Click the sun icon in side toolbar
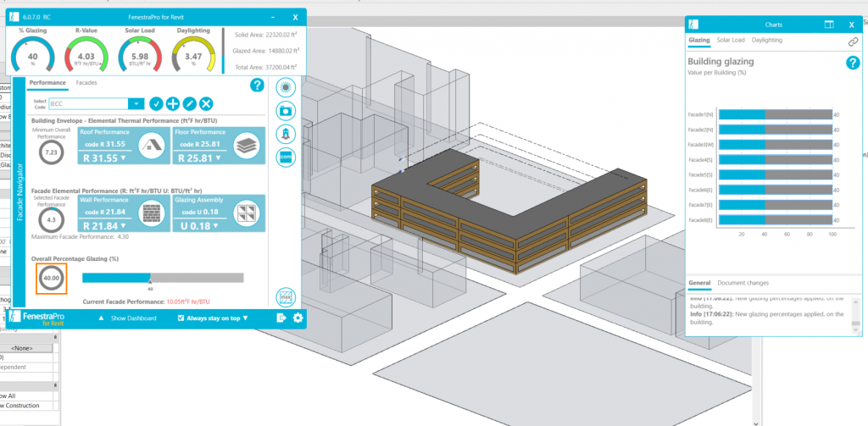Screen dimensions: 868x426 [x=286, y=87]
